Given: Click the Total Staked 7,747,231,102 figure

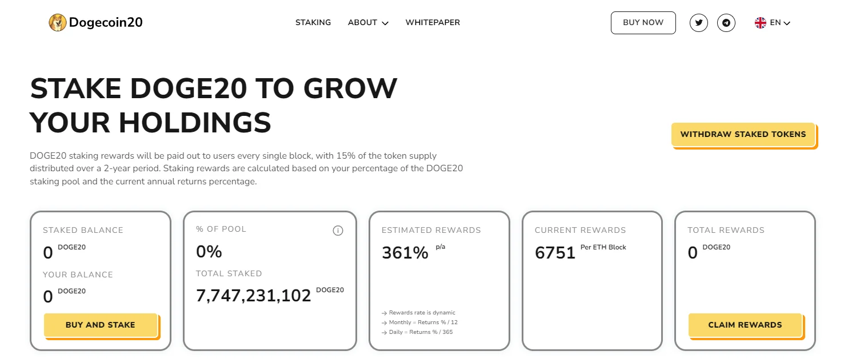Looking at the screenshot, I should [254, 295].
